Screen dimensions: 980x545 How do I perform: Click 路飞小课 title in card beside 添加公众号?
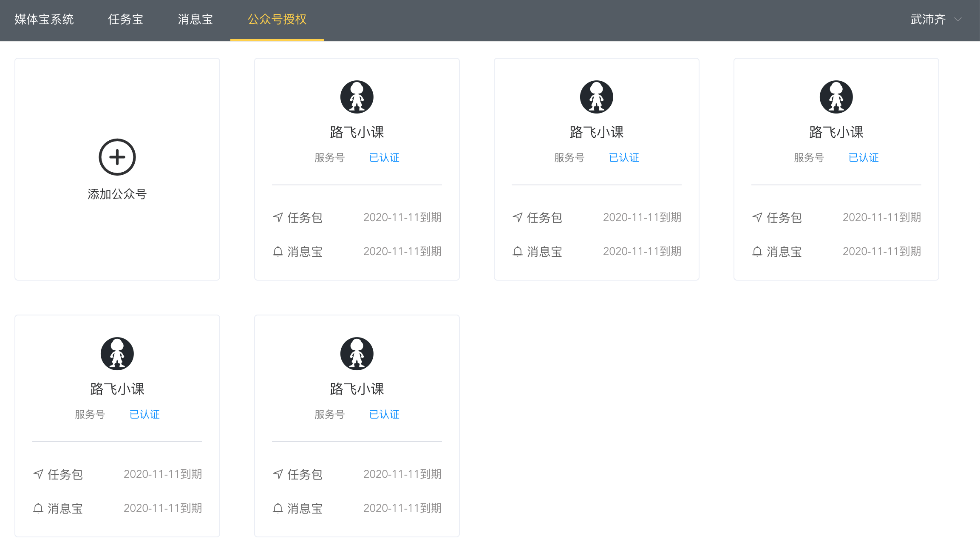(x=357, y=132)
